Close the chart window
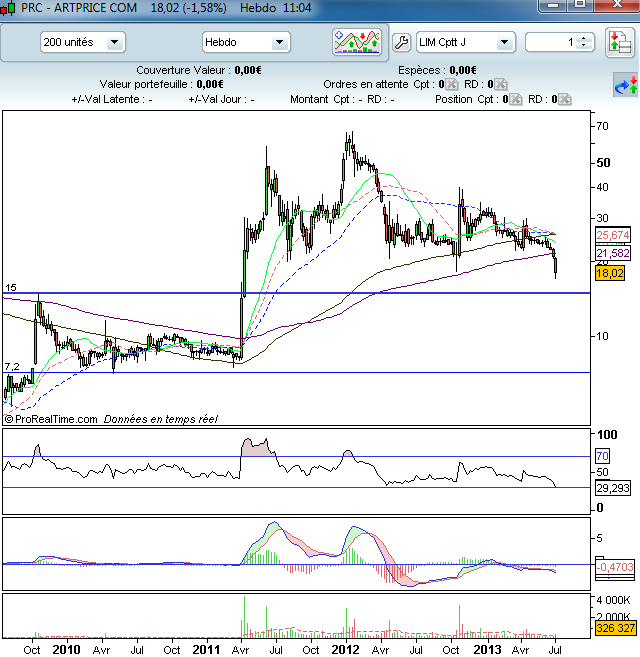The width and height of the screenshot is (640, 657). point(617,5)
